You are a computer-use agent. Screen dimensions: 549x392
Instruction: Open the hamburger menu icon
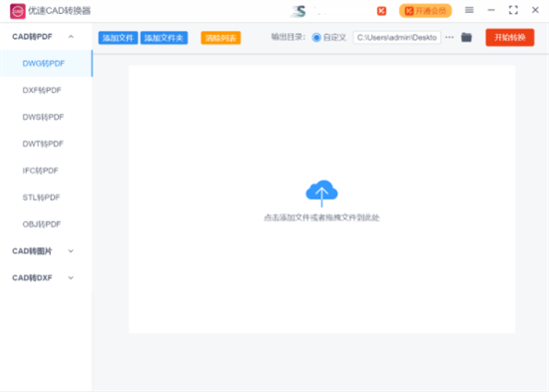469,10
